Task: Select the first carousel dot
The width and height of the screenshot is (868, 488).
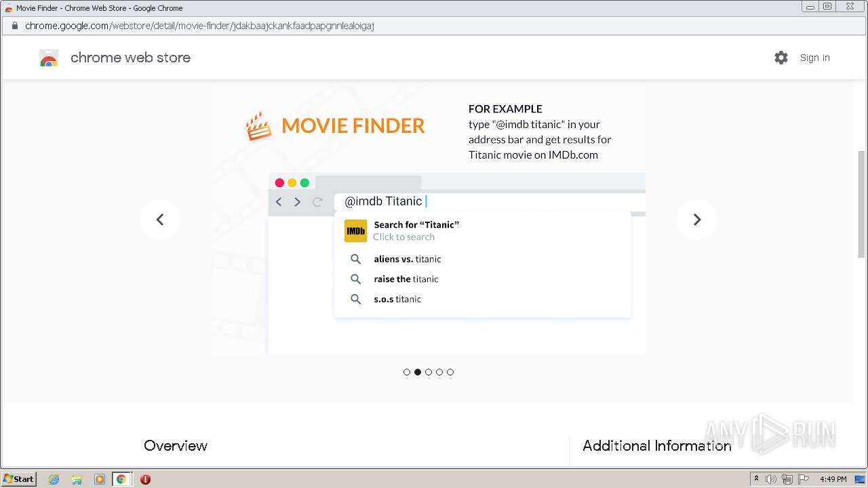Action: [x=407, y=372]
